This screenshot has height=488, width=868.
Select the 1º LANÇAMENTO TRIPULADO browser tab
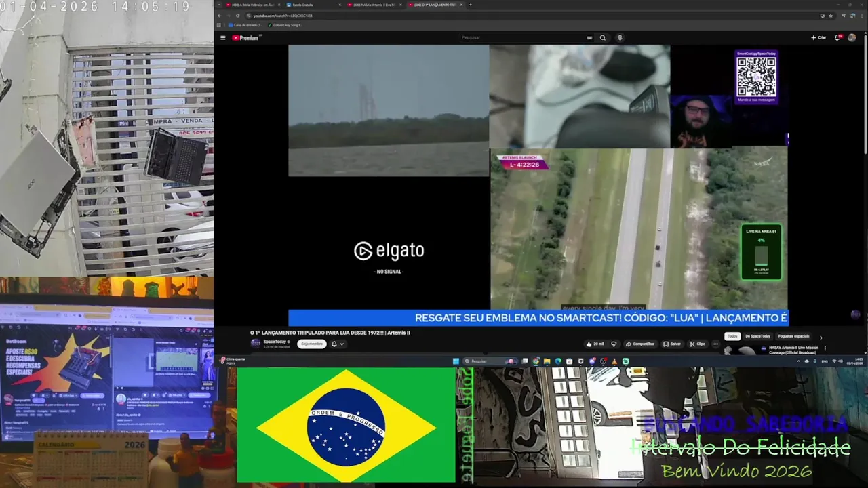(x=435, y=5)
